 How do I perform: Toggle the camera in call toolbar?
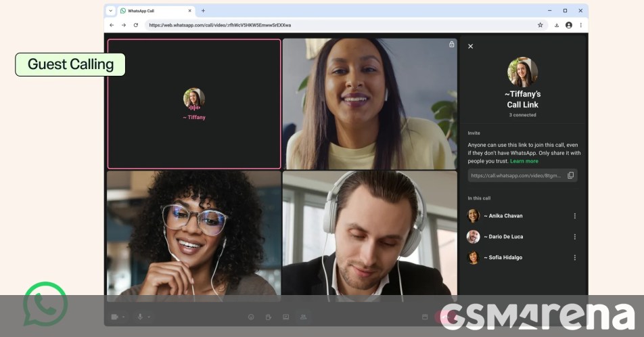[x=114, y=317]
